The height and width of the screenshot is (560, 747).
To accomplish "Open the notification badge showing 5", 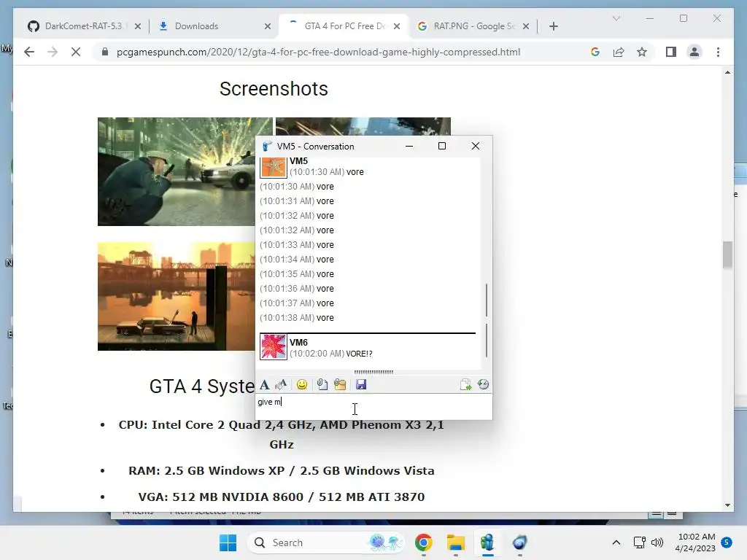I will tap(727, 542).
